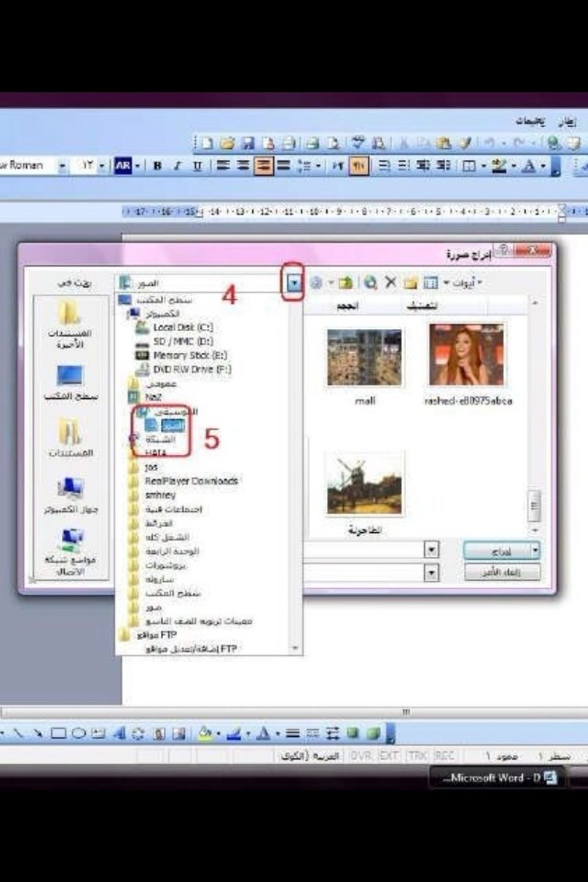Open the Tools (أدوات) menu in the dialog

466,282
